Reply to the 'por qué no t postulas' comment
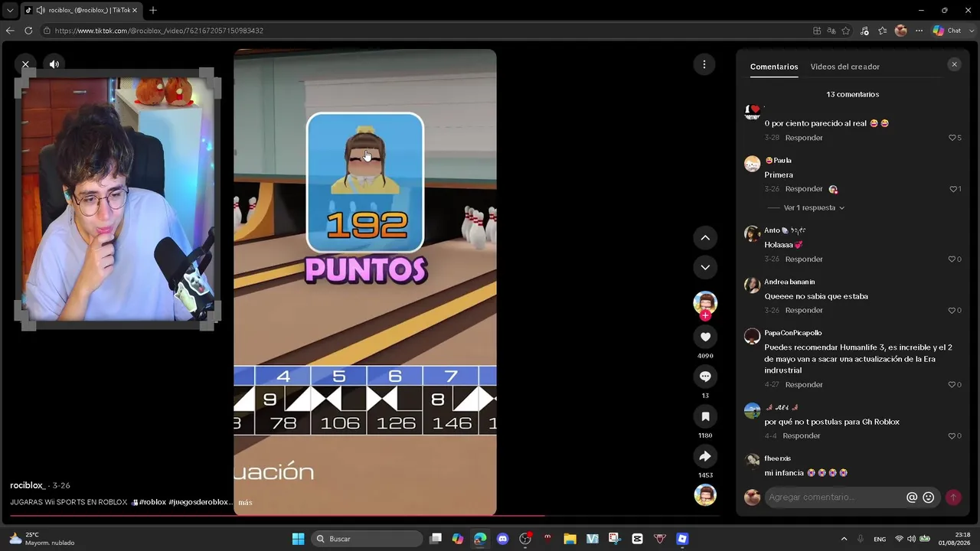This screenshot has width=980, height=551. [802, 436]
